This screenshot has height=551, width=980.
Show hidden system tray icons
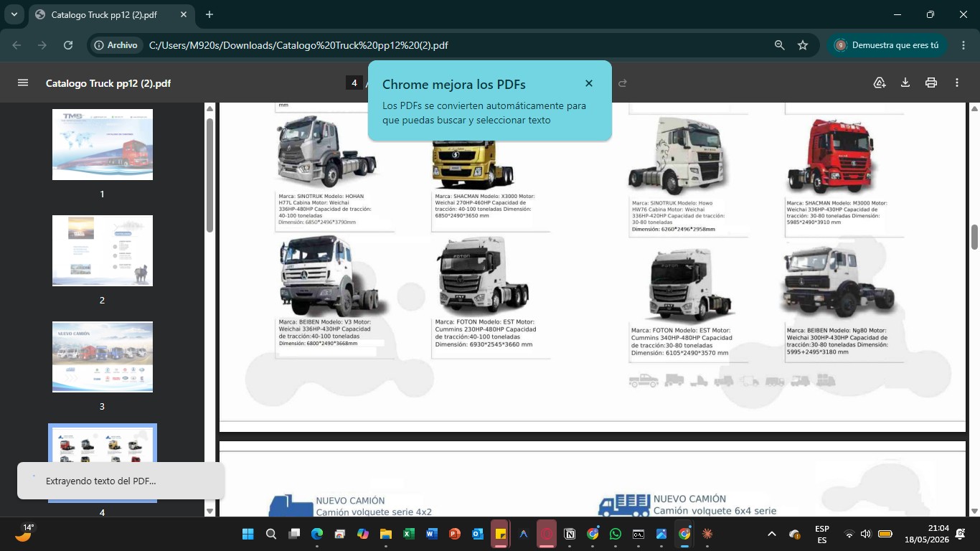click(x=772, y=534)
